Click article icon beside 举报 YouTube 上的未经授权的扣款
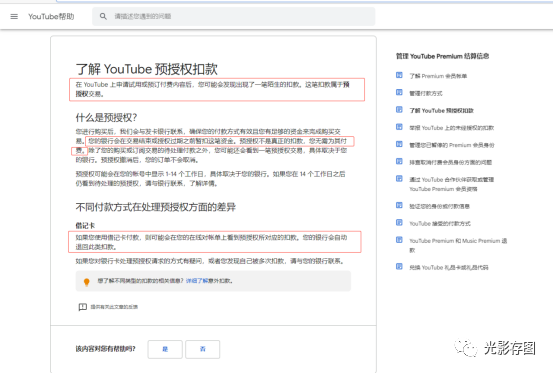 [x=399, y=127]
